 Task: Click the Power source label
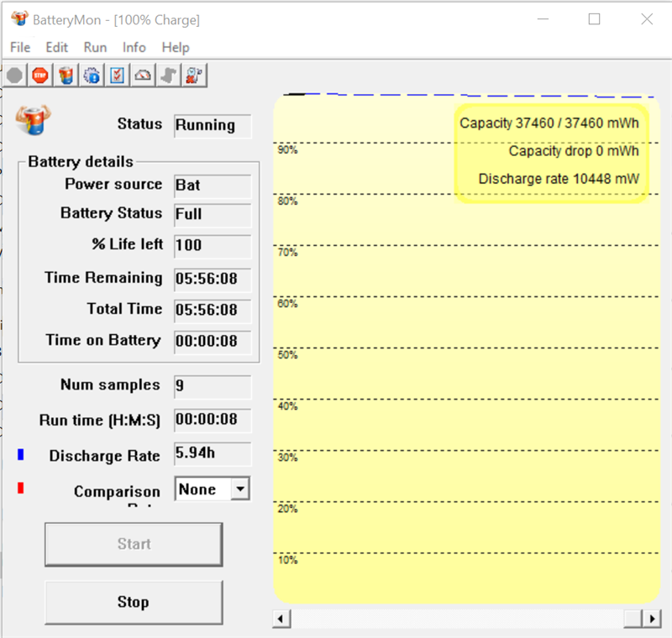[113, 184]
